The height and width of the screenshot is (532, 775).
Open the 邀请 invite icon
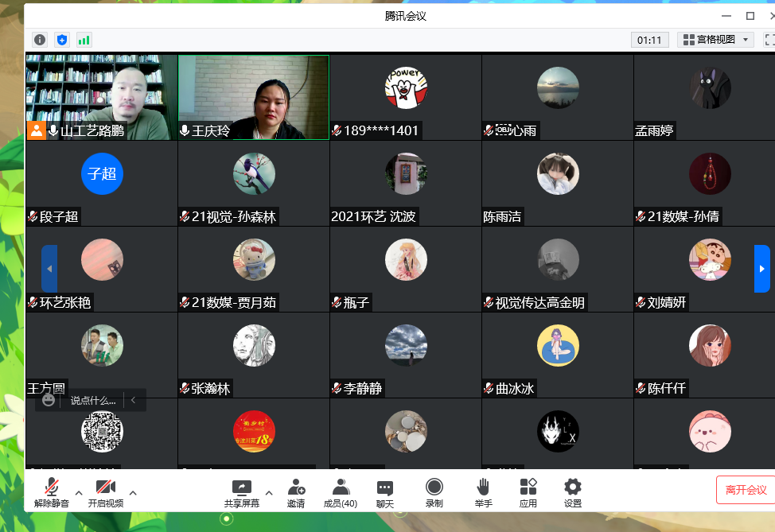coord(296,493)
